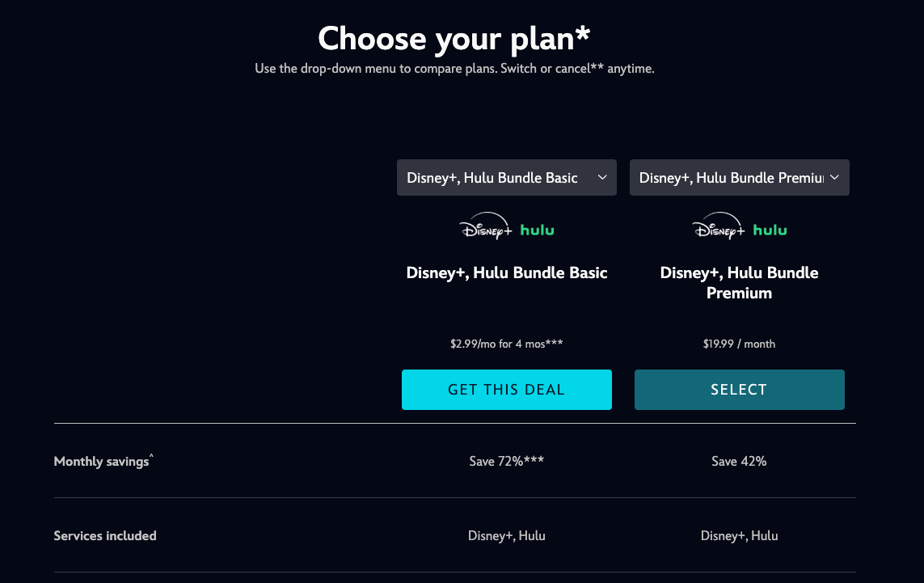This screenshot has width=924, height=583.
Task: Click the Monthly savings row label
Action: click(x=103, y=461)
